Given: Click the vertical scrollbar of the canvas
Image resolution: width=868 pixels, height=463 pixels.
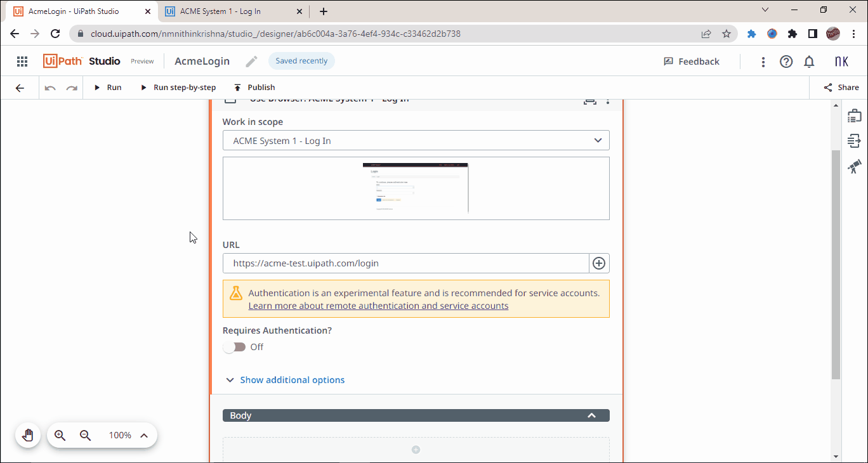Looking at the screenshot, I should click(x=836, y=265).
